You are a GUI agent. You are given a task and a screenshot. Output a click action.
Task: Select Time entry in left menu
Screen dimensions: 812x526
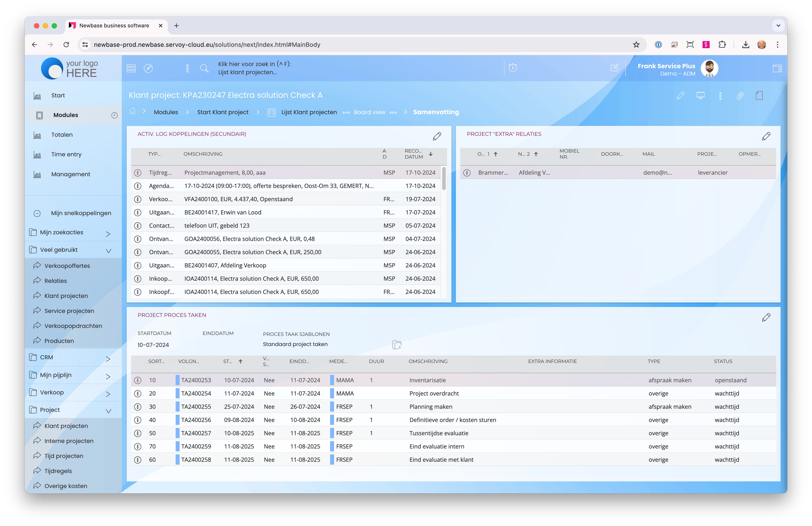(66, 154)
